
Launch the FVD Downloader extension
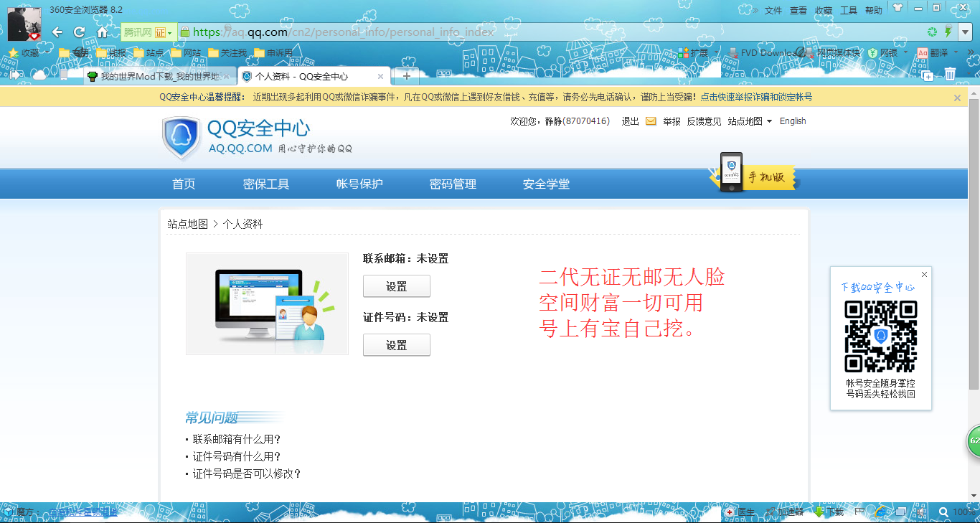(x=763, y=53)
